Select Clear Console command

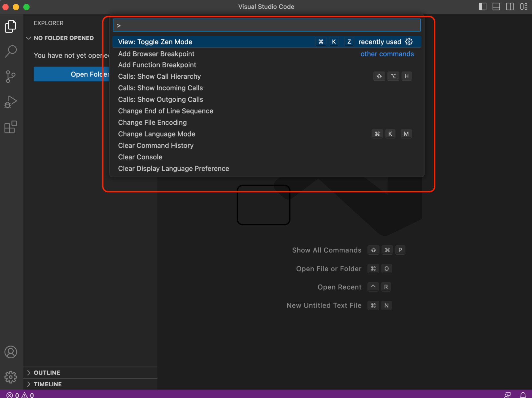267,157
